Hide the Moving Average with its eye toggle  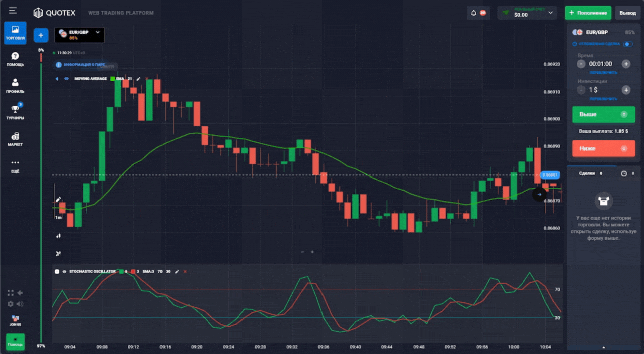click(65, 79)
